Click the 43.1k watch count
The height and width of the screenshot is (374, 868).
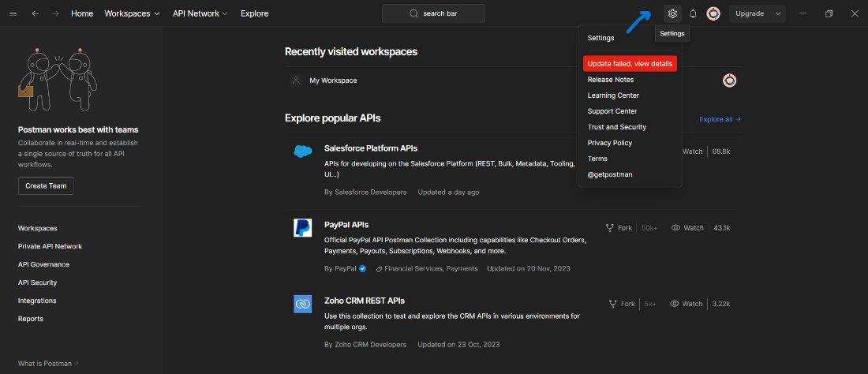click(722, 228)
